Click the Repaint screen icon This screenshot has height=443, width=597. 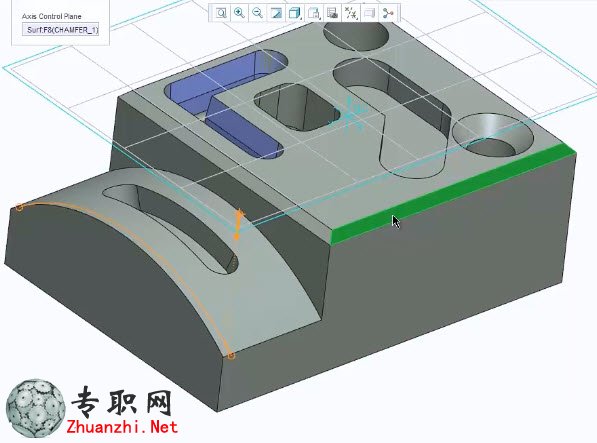click(276, 13)
